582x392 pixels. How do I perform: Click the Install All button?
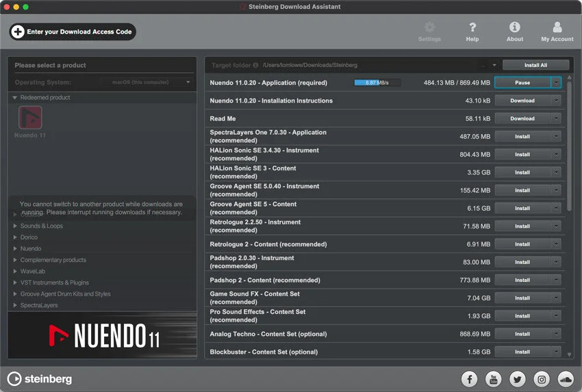point(535,65)
